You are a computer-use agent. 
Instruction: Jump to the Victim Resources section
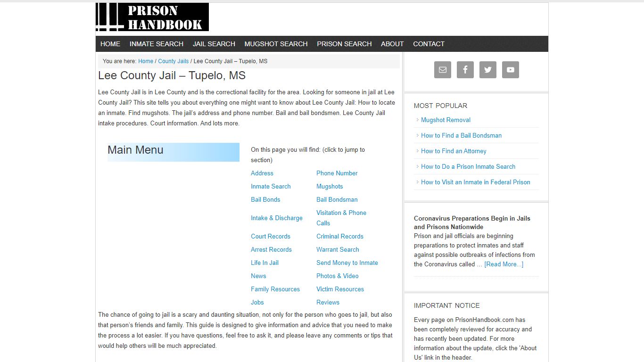pyautogui.click(x=340, y=289)
